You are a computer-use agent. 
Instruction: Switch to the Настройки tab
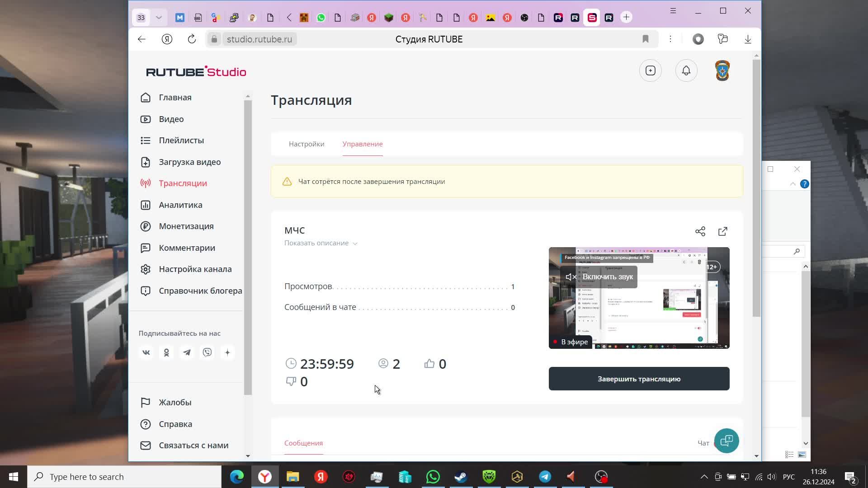click(306, 144)
